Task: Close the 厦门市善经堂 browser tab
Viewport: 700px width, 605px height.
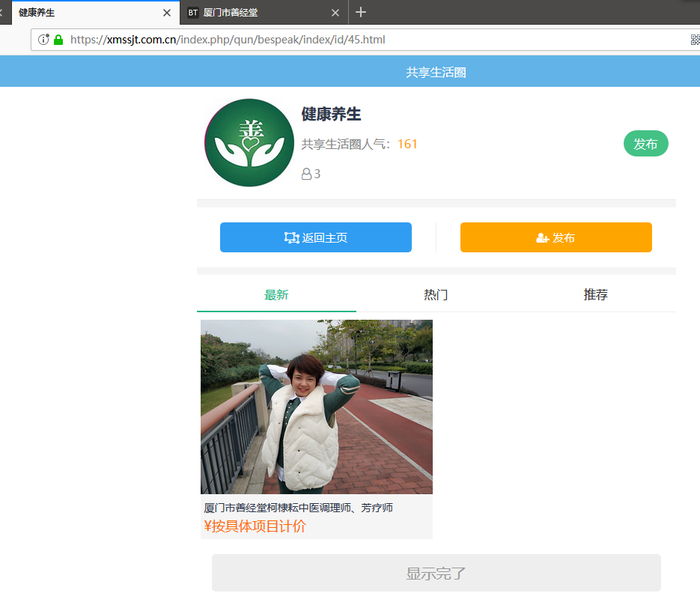Action: (335, 13)
